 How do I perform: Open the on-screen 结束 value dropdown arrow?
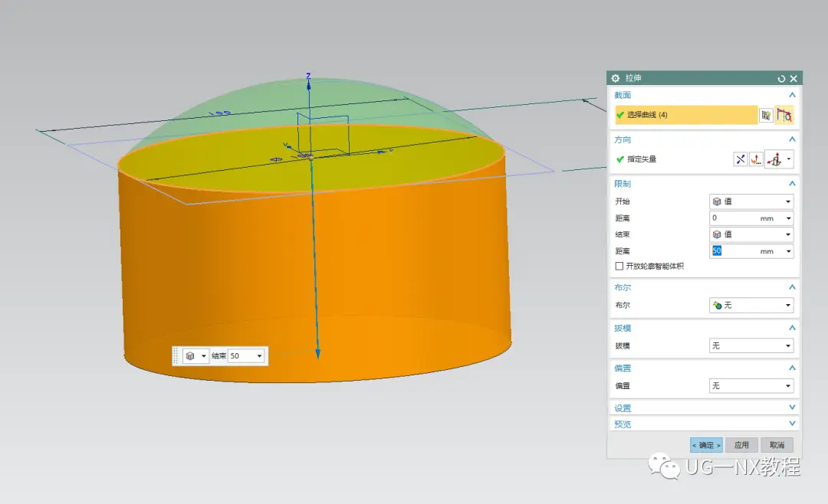click(x=259, y=356)
